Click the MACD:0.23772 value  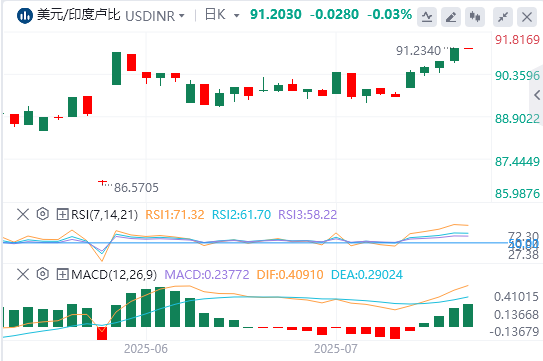pos(207,275)
